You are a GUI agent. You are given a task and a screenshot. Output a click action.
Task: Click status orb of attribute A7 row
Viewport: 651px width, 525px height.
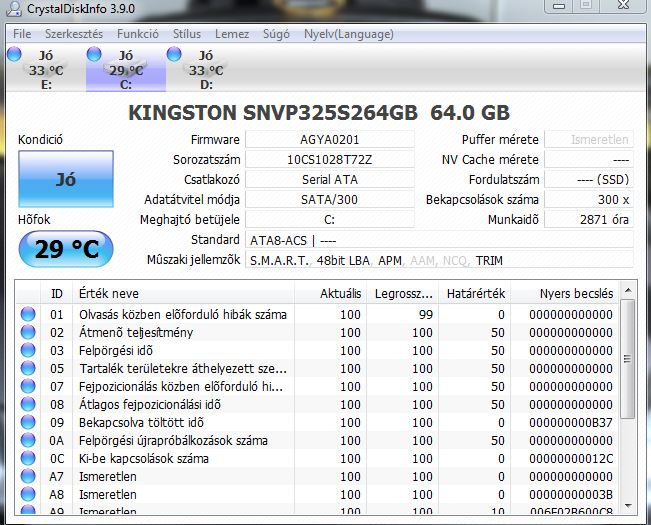[28, 476]
